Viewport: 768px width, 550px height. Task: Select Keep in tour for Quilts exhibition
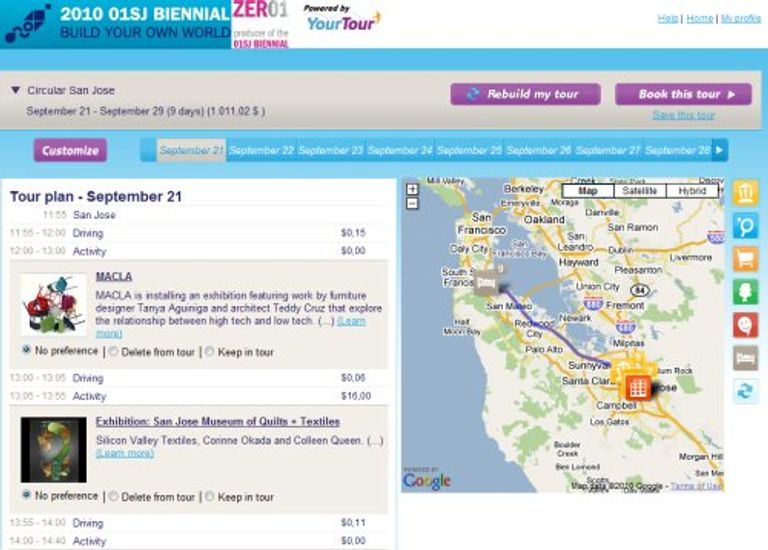[210, 497]
